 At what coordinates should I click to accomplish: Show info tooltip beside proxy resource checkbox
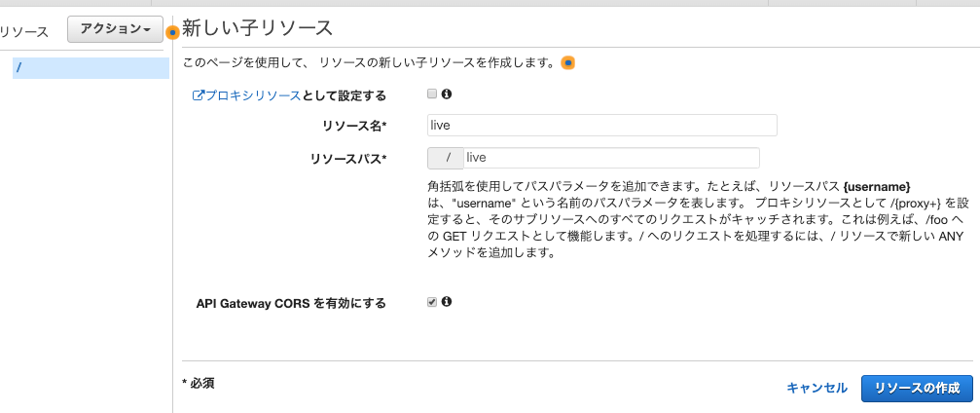[447, 94]
